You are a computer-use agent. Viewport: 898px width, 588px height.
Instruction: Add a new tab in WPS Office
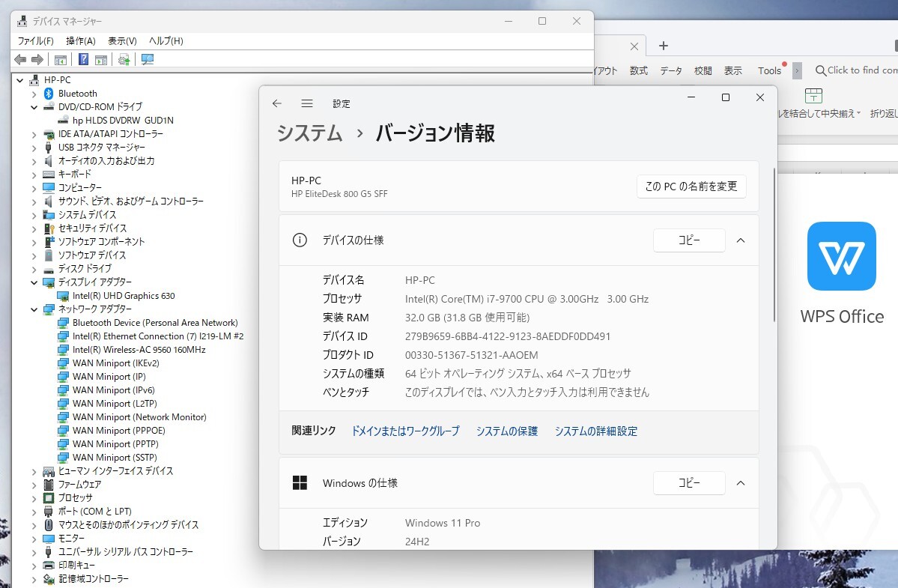click(663, 46)
